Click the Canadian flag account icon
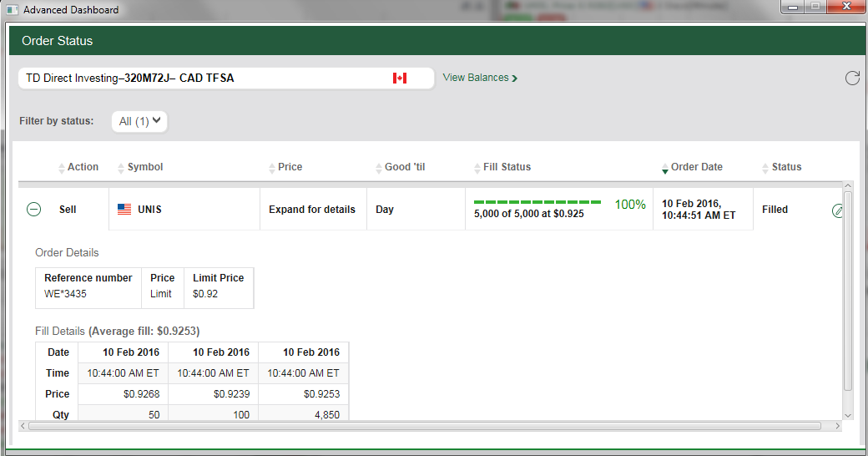This screenshot has width=868, height=456. (x=400, y=79)
